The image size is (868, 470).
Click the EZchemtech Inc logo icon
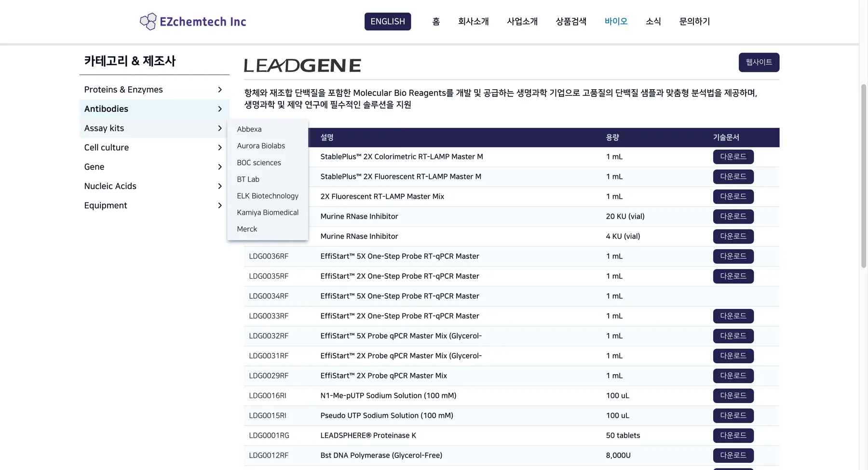click(148, 21)
